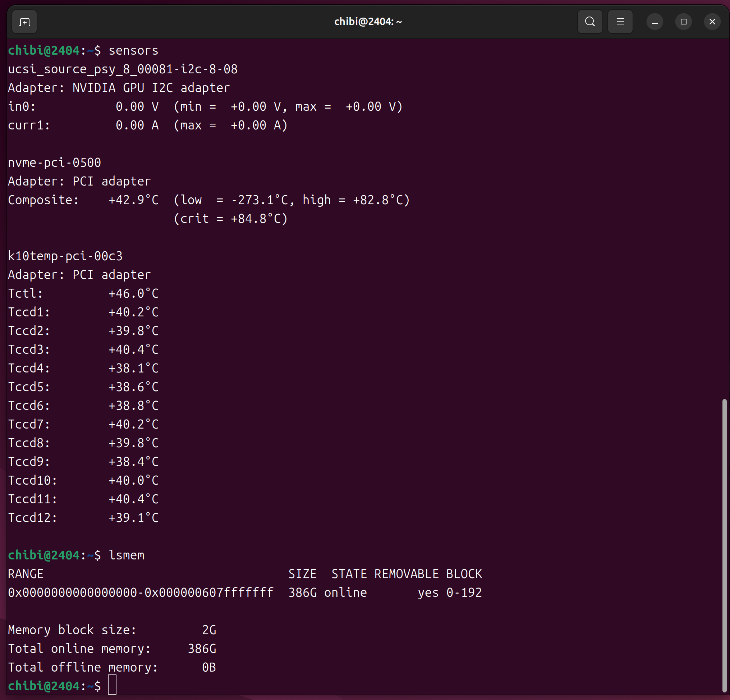This screenshot has width=730, height=700.
Task: Open the terminal search tool
Action: pyautogui.click(x=589, y=22)
